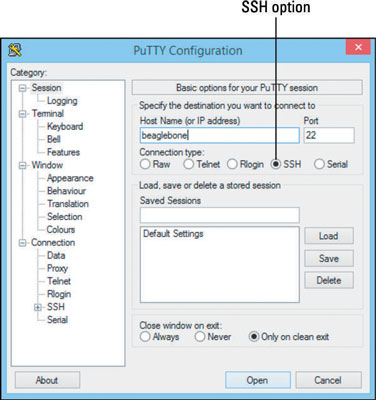Select the Rlogin connection type radio button

coord(232,164)
